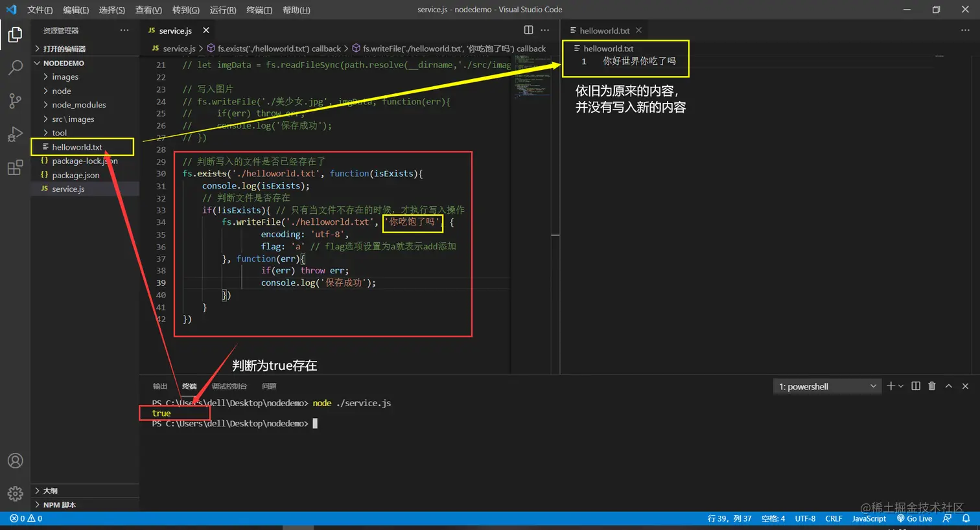Expand the src\images folder

(x=85, y=119)
